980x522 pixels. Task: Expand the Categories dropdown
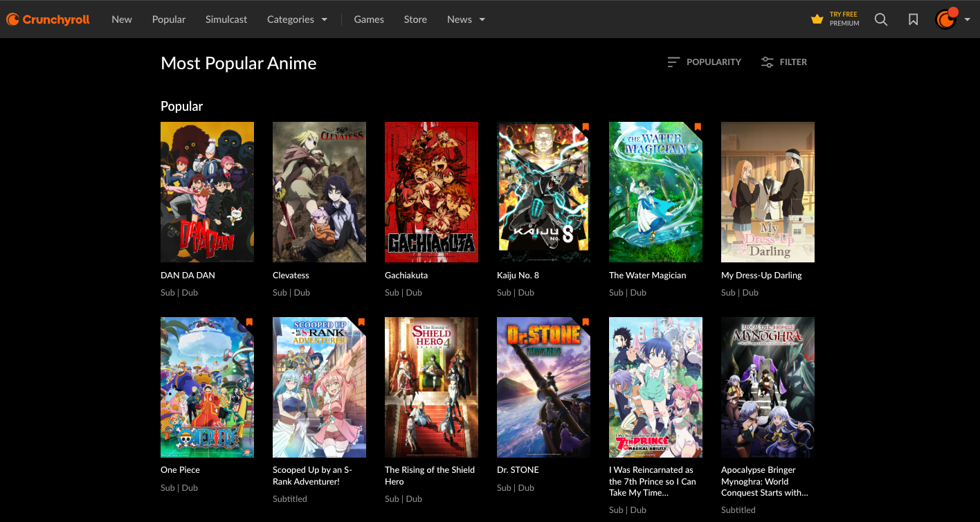[298, 19]
